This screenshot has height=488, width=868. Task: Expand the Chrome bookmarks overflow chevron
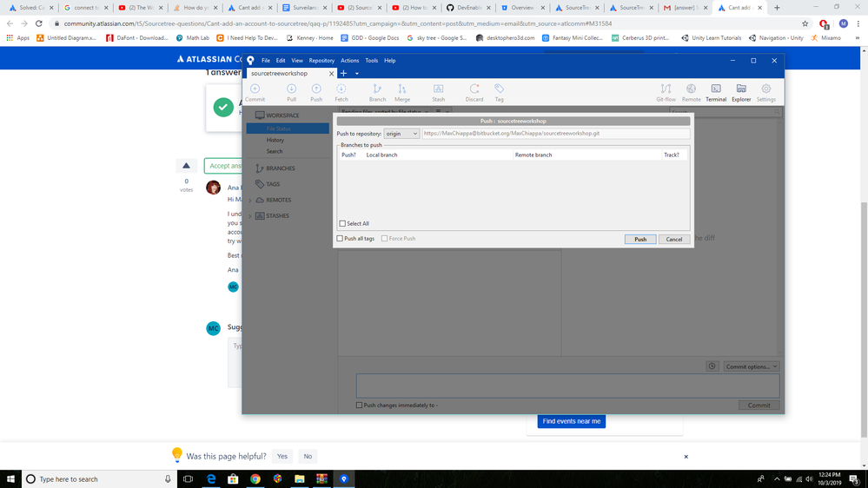858,38
